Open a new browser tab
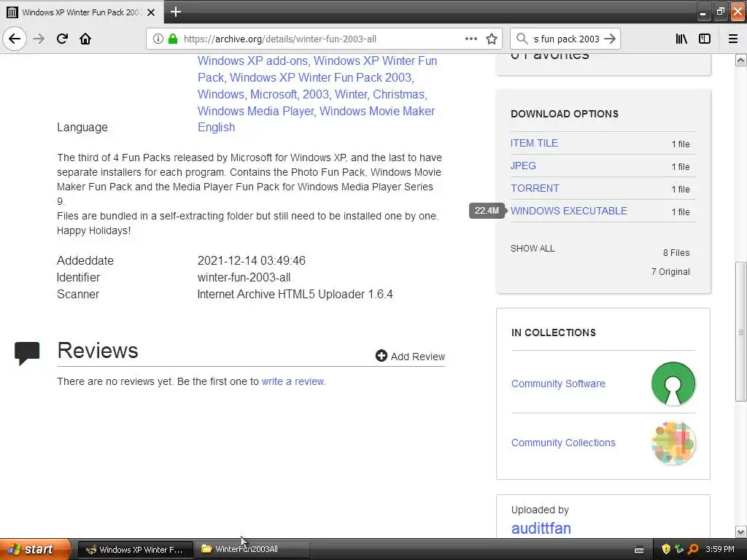The width and height of the screenshot is (747, 560). point(175,12)
